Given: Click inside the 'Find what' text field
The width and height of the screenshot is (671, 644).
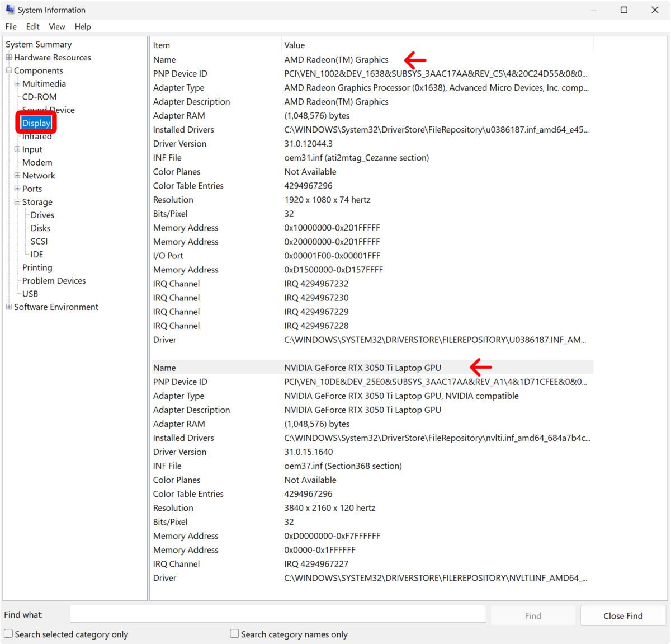Looking at the screenshot, I should 278,614.
